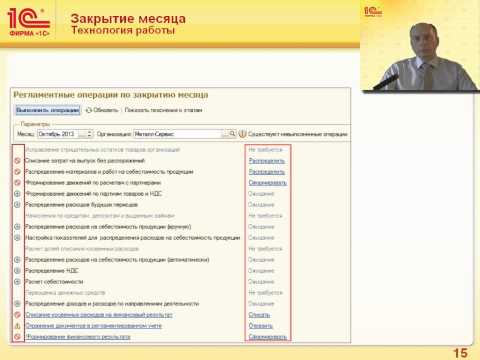Click Существуют невыполненные операции warning text
This screenshot has height=360, width=480.
[298, 134]
